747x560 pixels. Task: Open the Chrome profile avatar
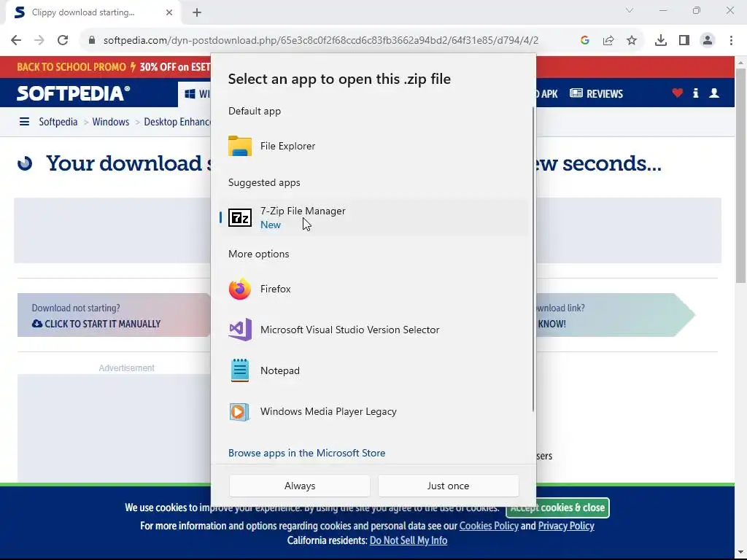[x=708, y=41]
